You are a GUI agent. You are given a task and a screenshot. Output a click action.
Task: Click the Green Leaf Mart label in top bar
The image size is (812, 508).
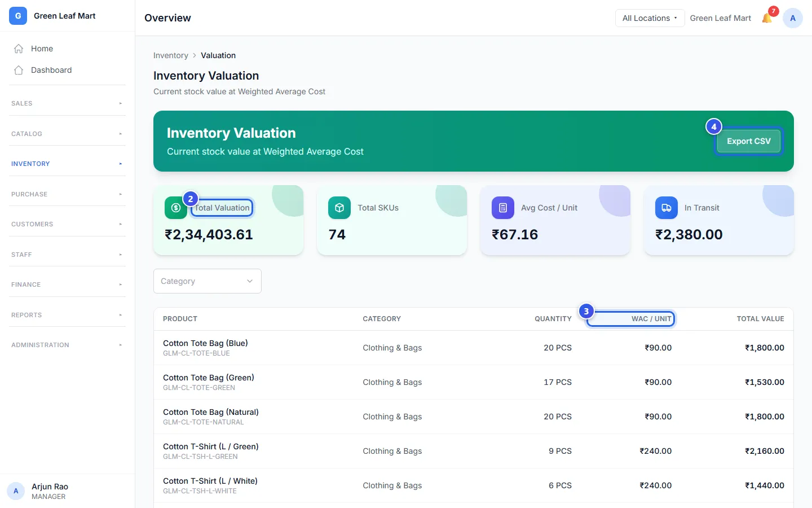(x=721, y=18)
